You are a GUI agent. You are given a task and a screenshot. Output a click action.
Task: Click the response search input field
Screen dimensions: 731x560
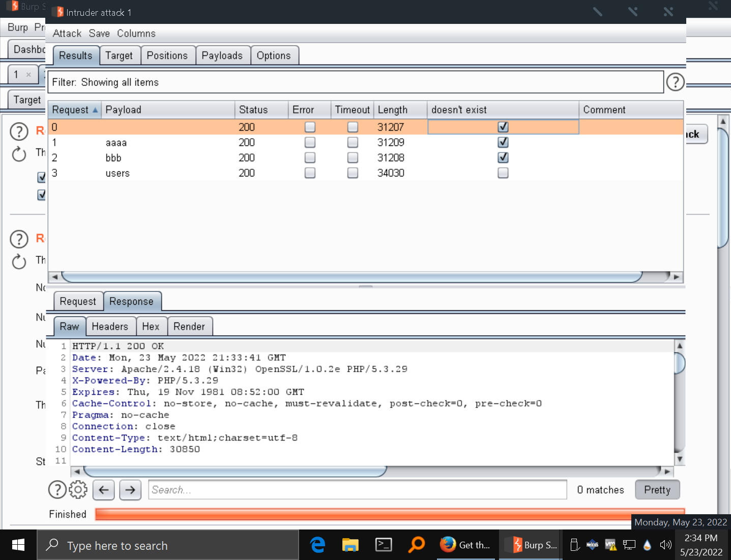pos(358,490)
